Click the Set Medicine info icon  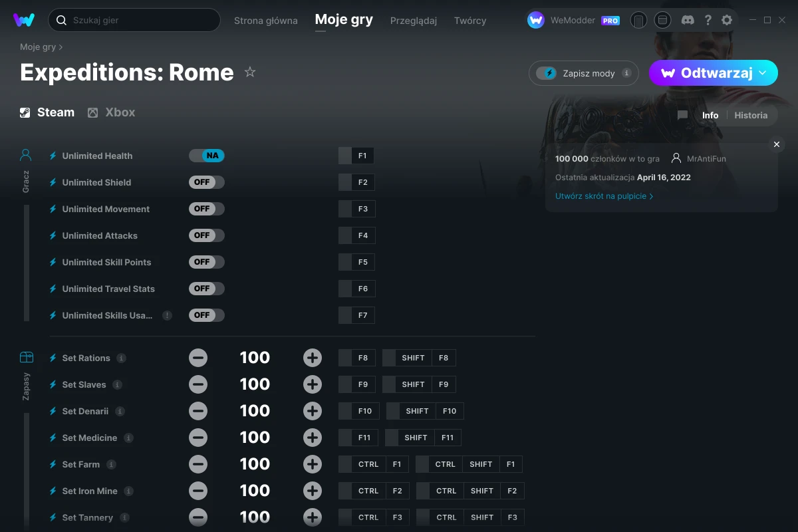coord(128,438)
